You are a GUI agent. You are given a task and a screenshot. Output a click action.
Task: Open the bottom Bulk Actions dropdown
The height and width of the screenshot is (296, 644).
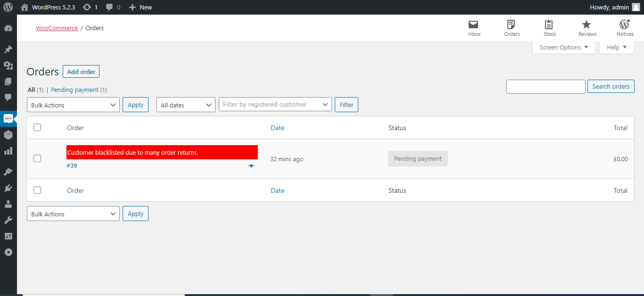point(73,214)
